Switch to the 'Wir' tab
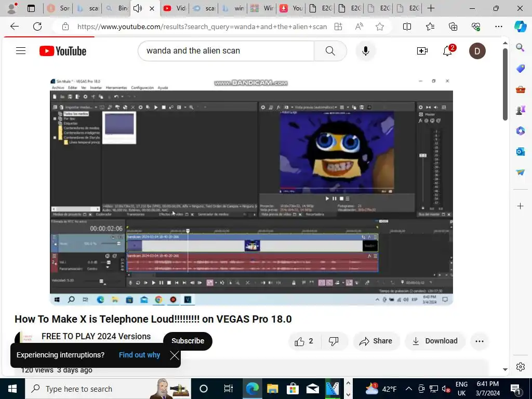 [262, 8]
